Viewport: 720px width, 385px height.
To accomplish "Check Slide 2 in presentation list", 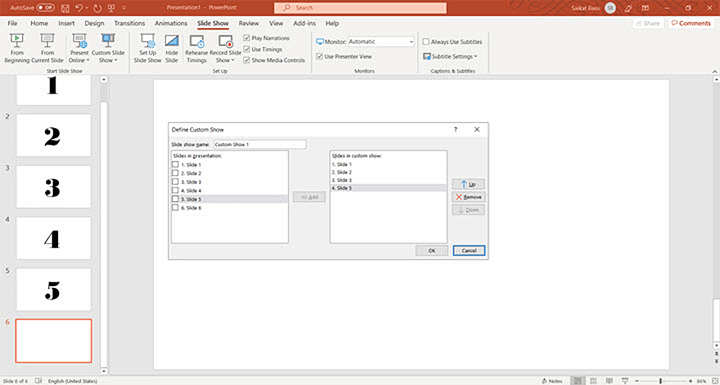I will point(175,173).
